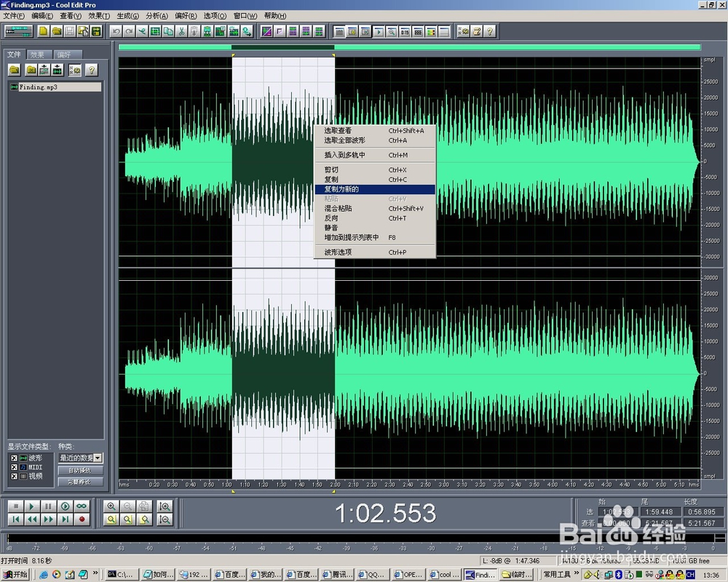The height and width of the screenshot is (582, 728).
Task: Click the 3:00 mark on time ruler
Action: [x=444, y=485]
